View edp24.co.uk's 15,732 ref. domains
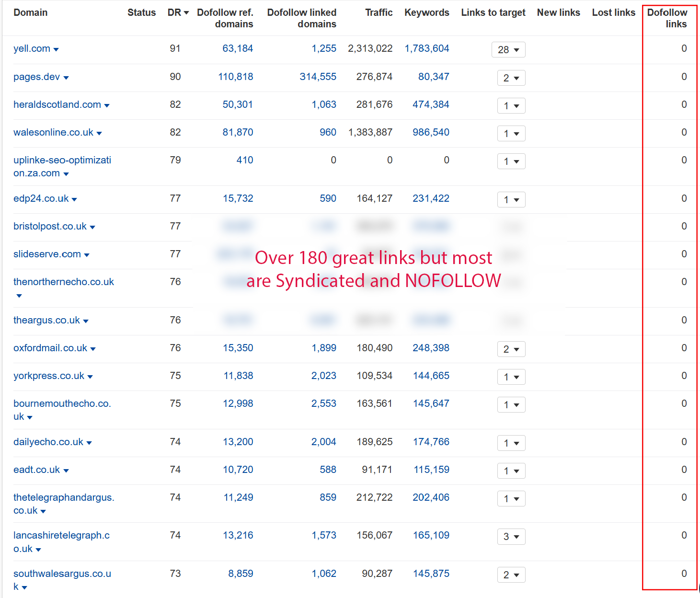This screenshot has height=598, width=700. click(238, 198)
